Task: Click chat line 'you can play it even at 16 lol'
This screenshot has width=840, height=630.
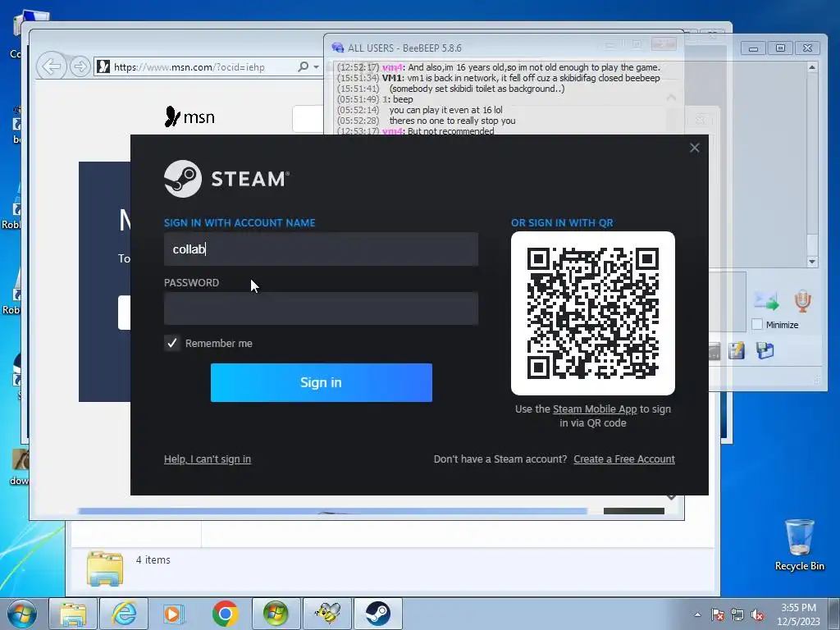Action: pyautogui.click(x=445, y=110)
